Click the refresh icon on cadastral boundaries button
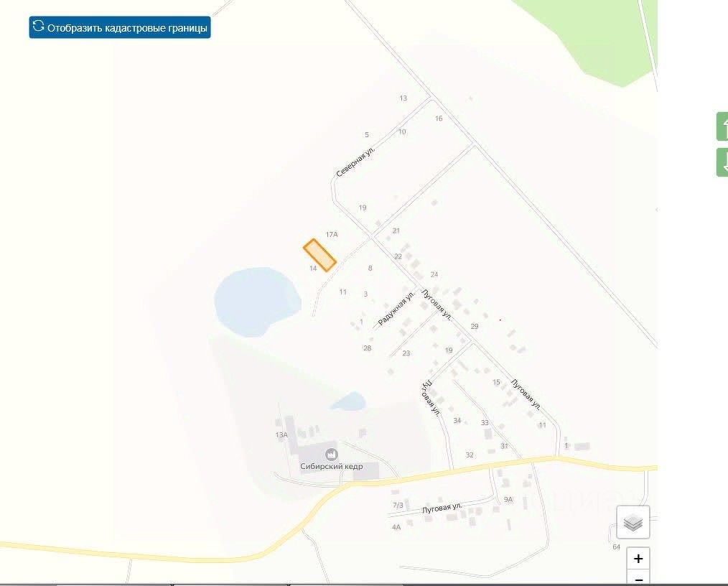 tap(39, 26)
